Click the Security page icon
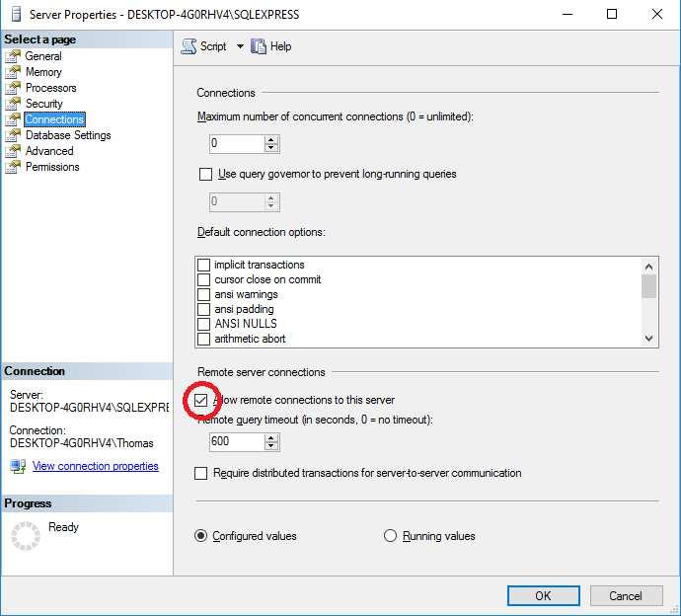 [13, 104]
